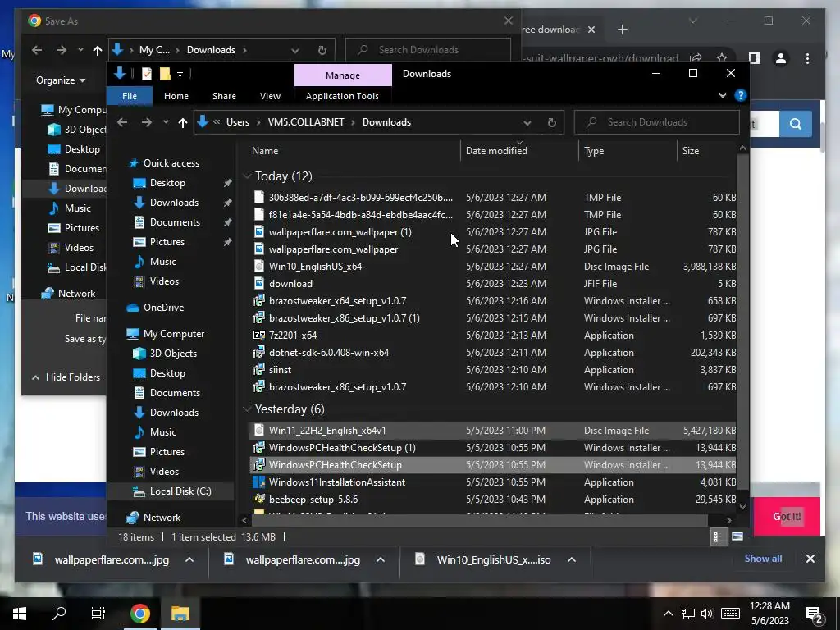Viewport: 840px width, 630px height.
Task: Click Got it! cookie button
Action: point(787,517)
